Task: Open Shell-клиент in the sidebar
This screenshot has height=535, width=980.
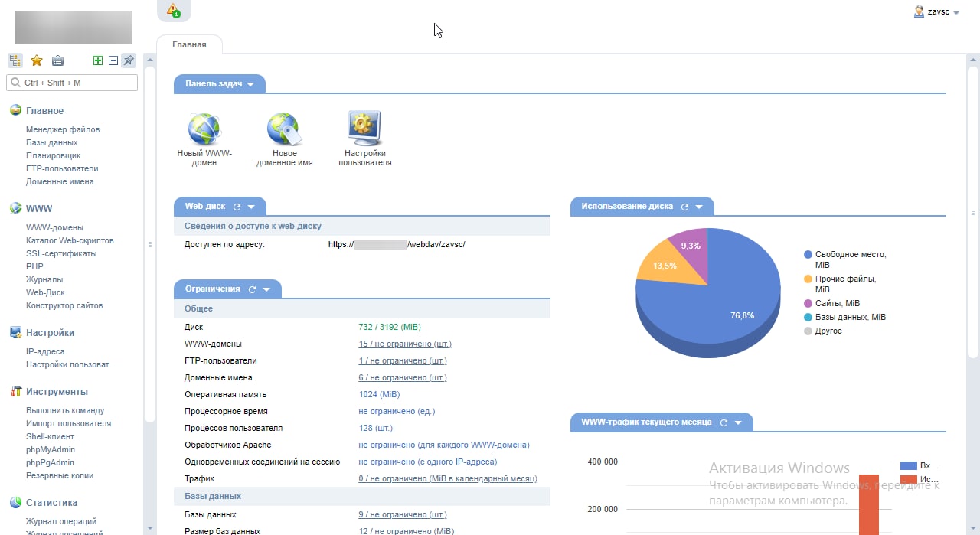Action: 50,437
